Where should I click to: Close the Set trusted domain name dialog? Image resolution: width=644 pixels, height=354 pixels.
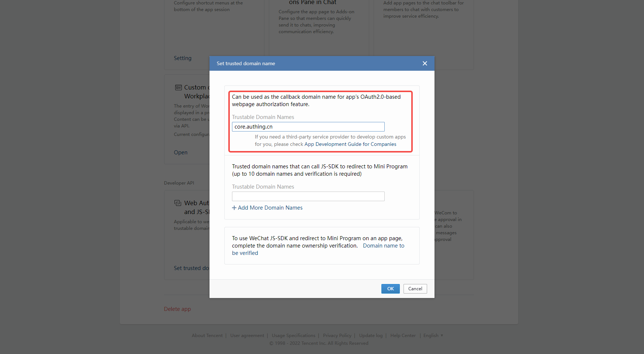pos(425,63)
